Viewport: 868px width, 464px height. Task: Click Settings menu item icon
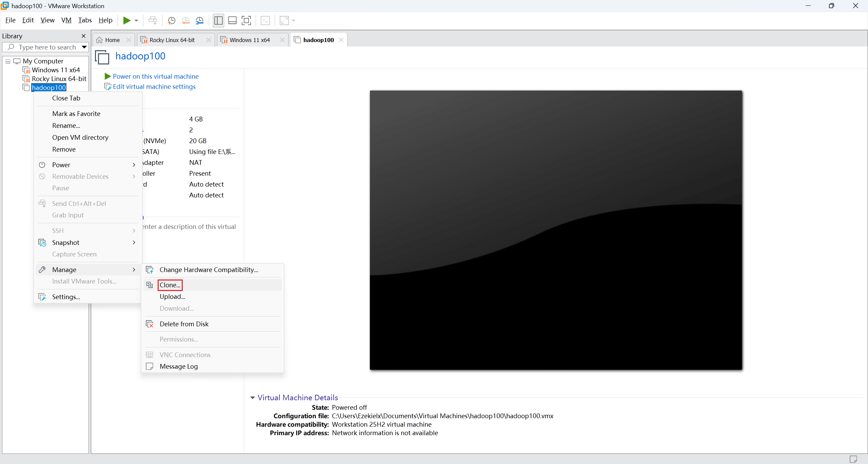coord(42,297)
